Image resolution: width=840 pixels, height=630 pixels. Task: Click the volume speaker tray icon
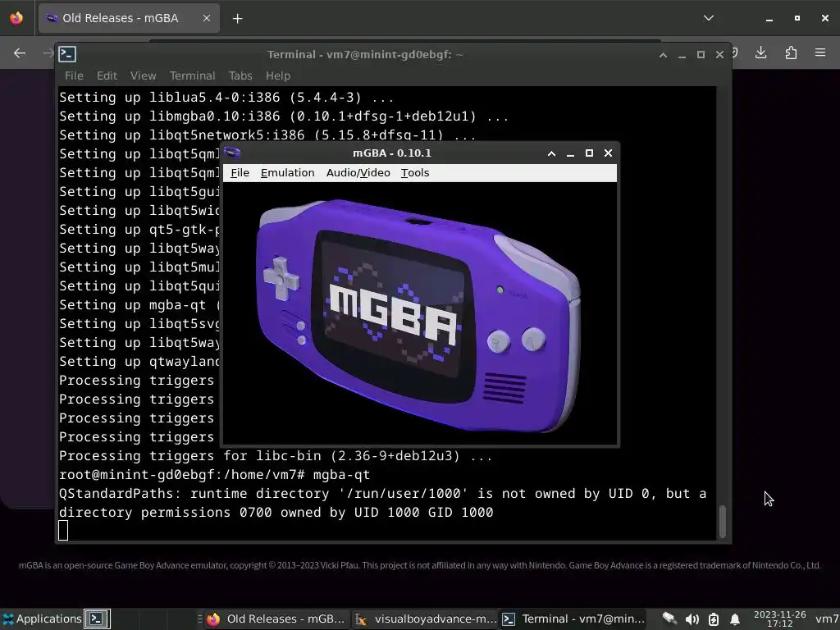point(692,619)
